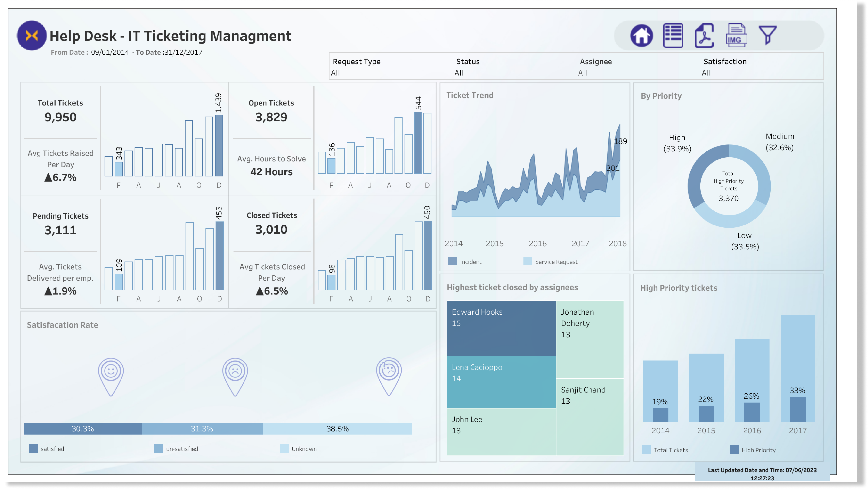Click the un-satisfied legend color swatch

[158, 448]
